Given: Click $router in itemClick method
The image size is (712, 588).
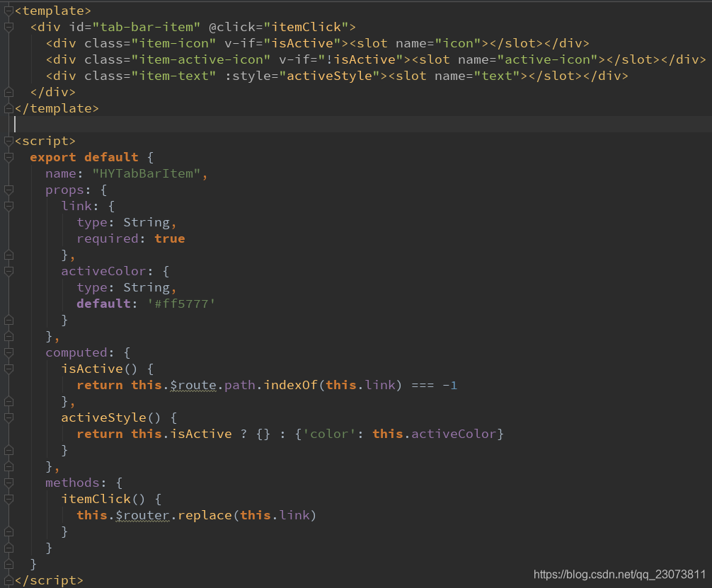Looking at the screenshot, I should click(x=142, y=515).
